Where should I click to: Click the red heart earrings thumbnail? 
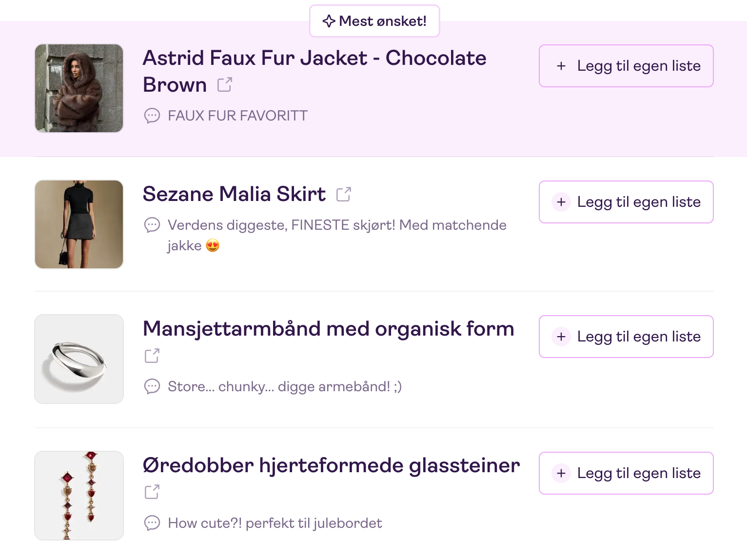point(79,496)
